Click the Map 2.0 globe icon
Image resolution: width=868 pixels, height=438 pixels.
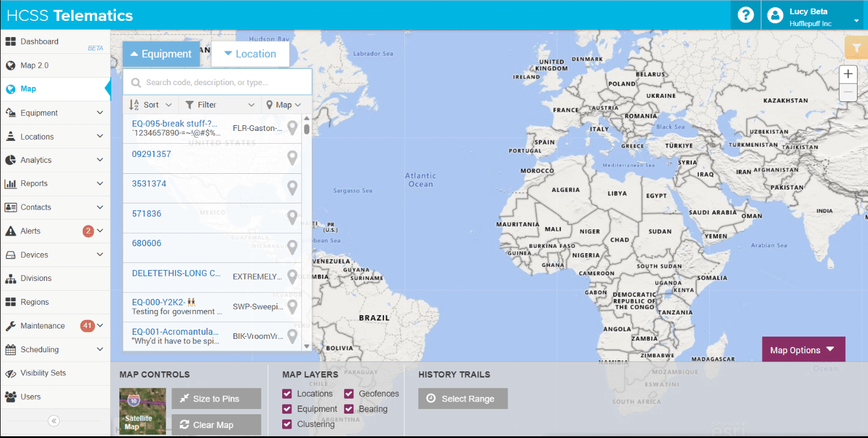click(x=10, y=65)
